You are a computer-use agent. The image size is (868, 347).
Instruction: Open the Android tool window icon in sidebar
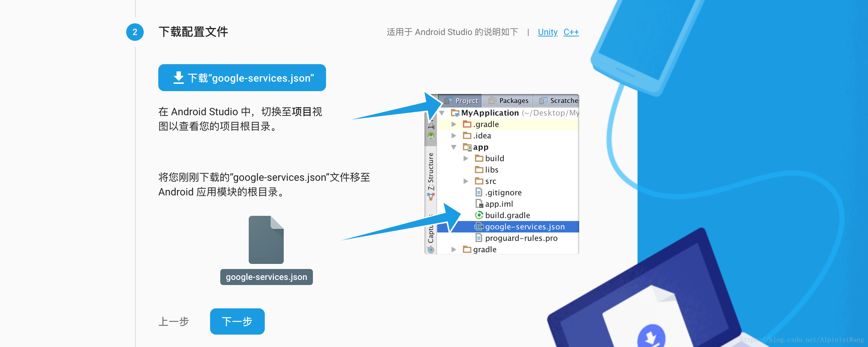tap(431, 135)
